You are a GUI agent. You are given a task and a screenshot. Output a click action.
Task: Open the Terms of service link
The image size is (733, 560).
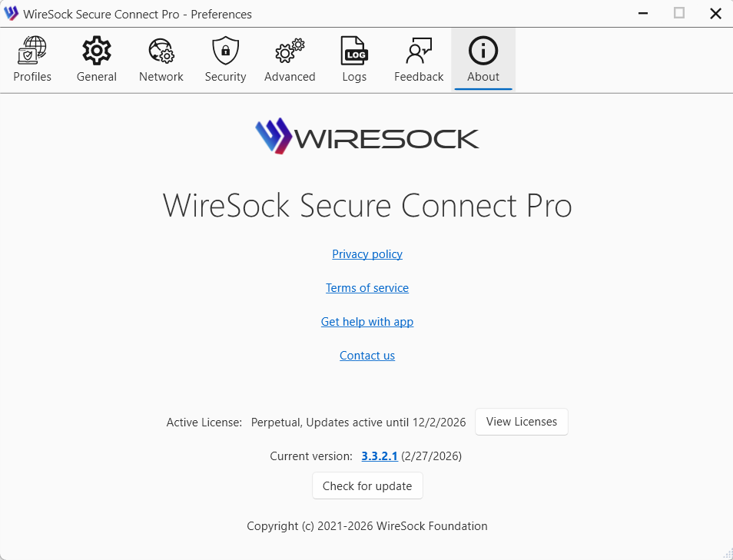[367, 288]
